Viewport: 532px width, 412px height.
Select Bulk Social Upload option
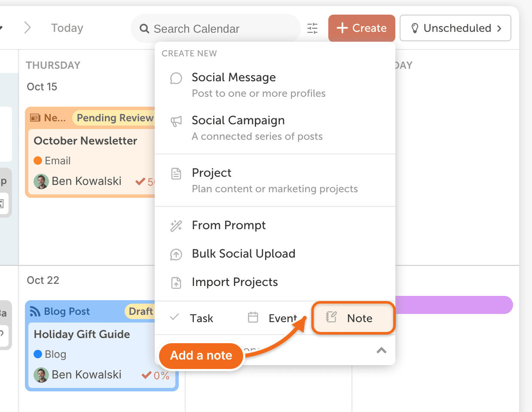coord(275,254)
